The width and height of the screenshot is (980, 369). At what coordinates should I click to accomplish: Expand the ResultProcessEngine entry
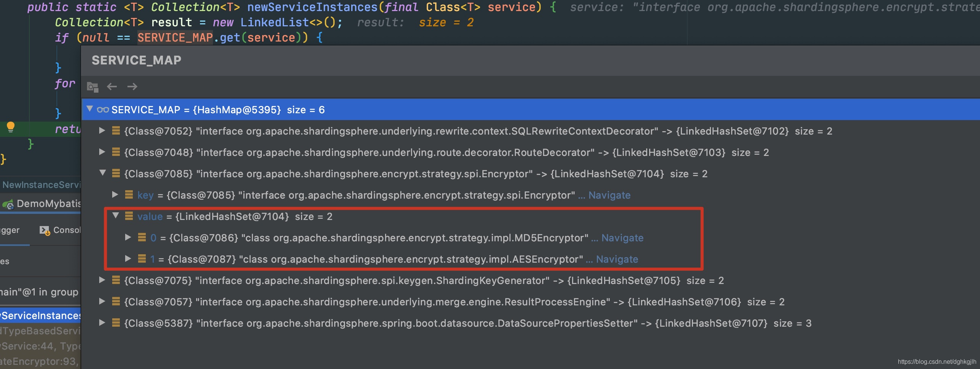point(102,302)
